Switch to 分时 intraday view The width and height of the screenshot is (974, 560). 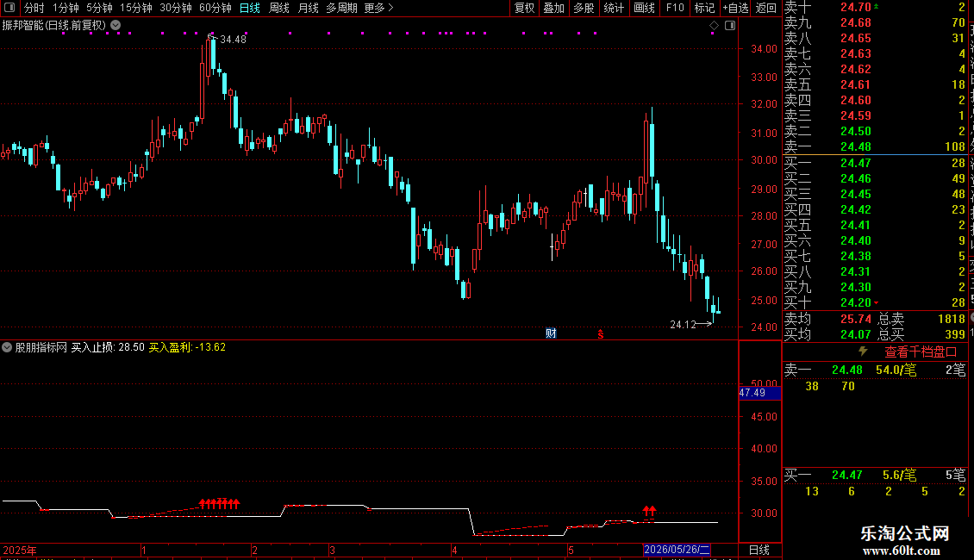pyautogui.click(x=34, y=8)
